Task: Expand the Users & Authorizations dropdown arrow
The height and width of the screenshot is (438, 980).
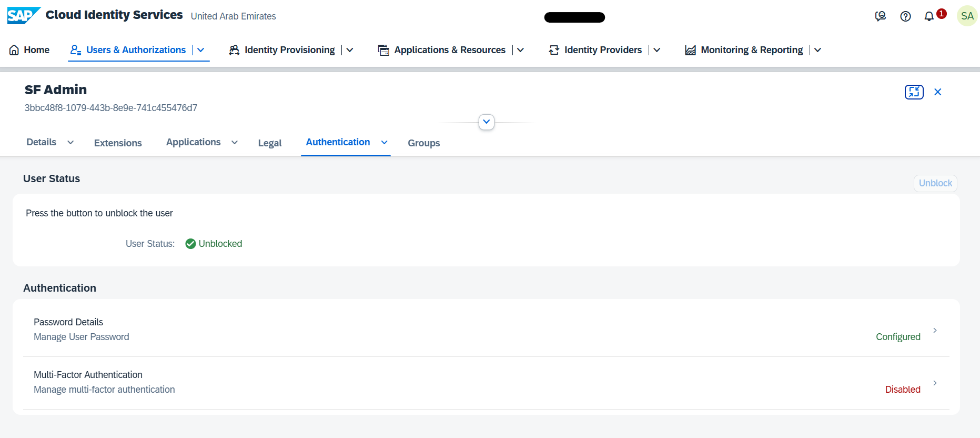Action: point(200,50)
